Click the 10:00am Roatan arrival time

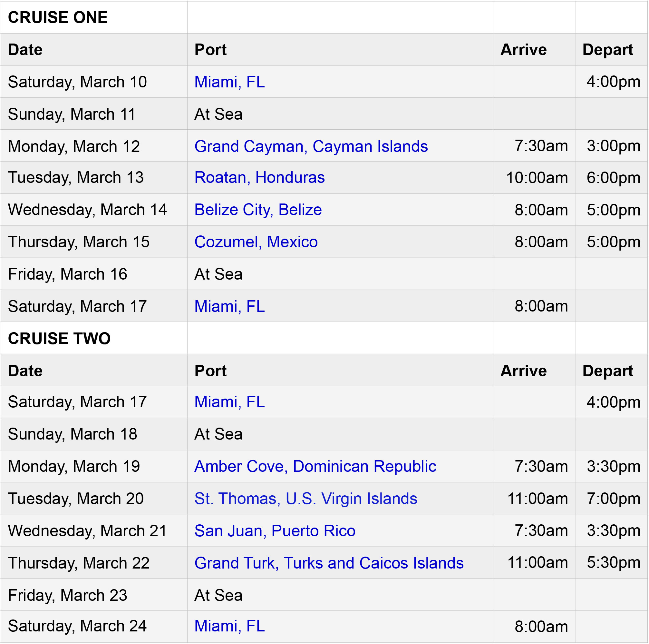point(537,178)
